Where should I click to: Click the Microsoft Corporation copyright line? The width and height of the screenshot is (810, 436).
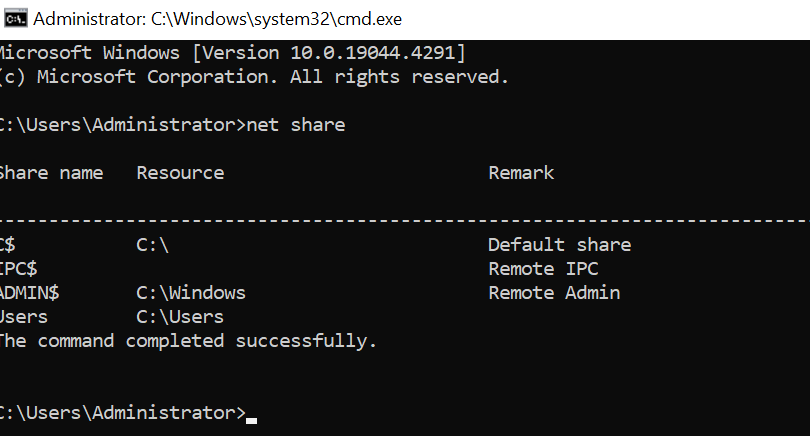coord(254,77)
